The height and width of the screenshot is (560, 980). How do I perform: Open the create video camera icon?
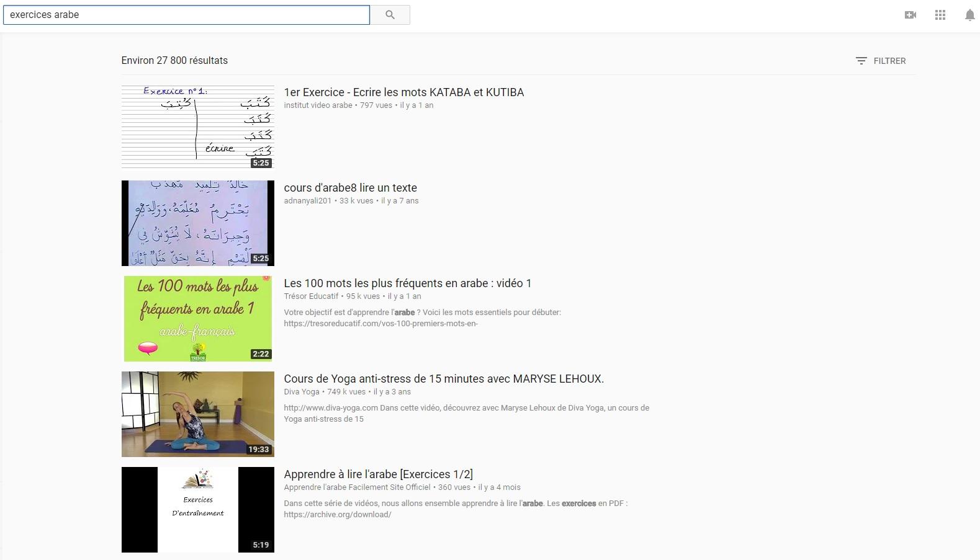[x=910, y=15]
